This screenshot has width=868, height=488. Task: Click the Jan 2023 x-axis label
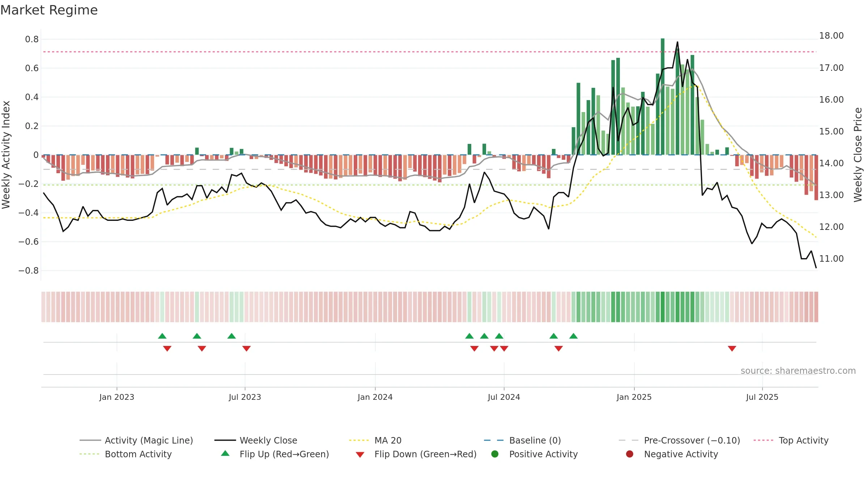(x=117, y=397)
